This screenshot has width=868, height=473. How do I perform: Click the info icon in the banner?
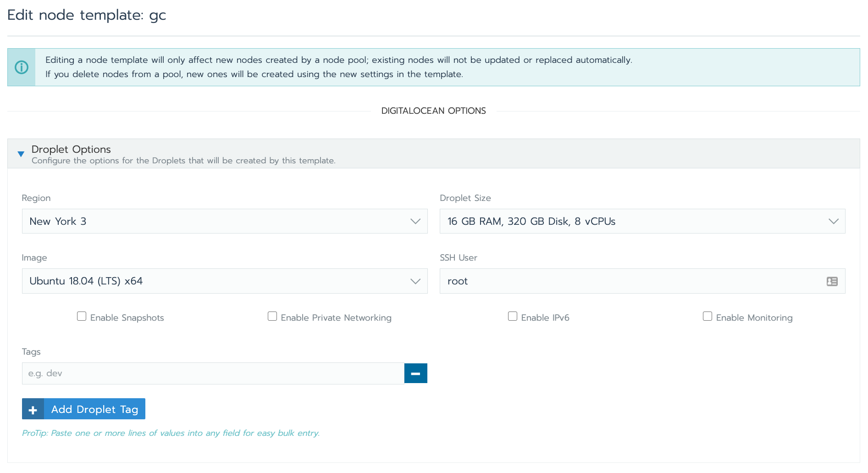pos(22,67)
